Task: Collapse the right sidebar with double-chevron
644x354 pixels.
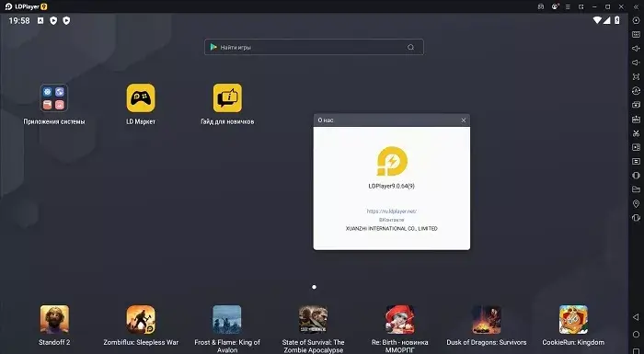Action: (637, 6)
